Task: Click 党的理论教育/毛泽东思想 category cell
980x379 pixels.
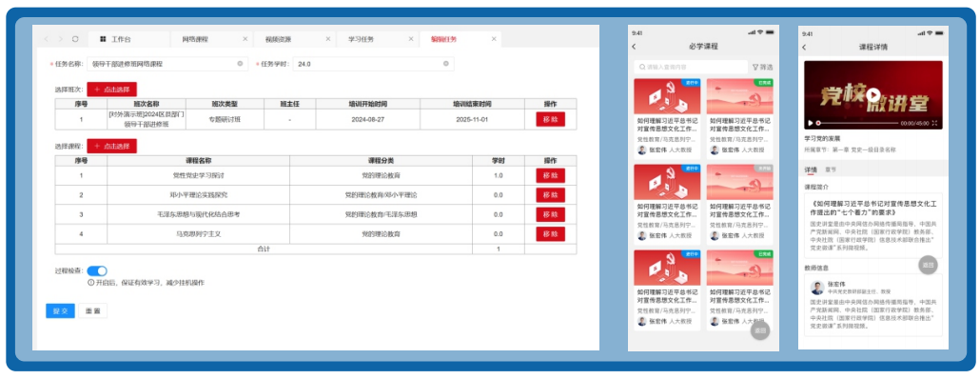Action: coord(382,214)
